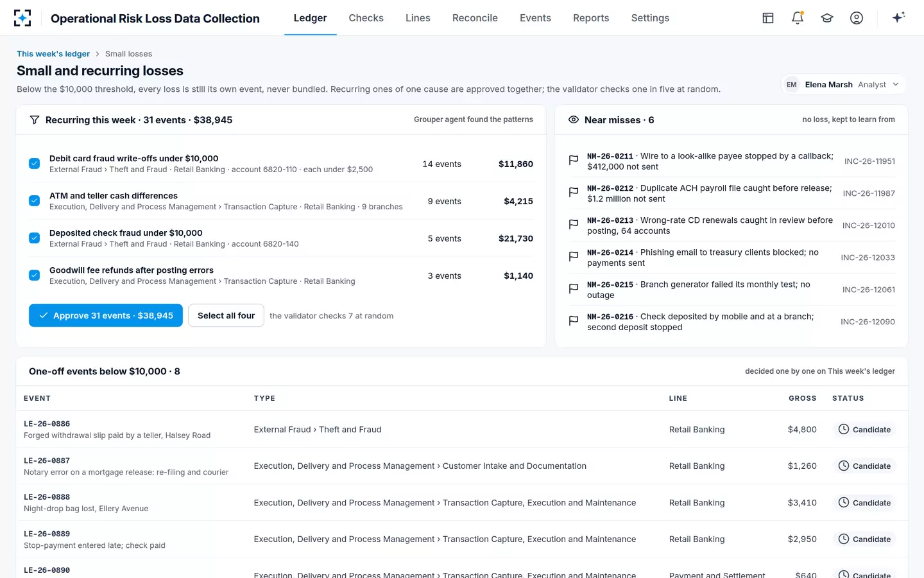Click flag icon for NM-26-0212
This screenshot has width=924, height=578.
[574, 193]
